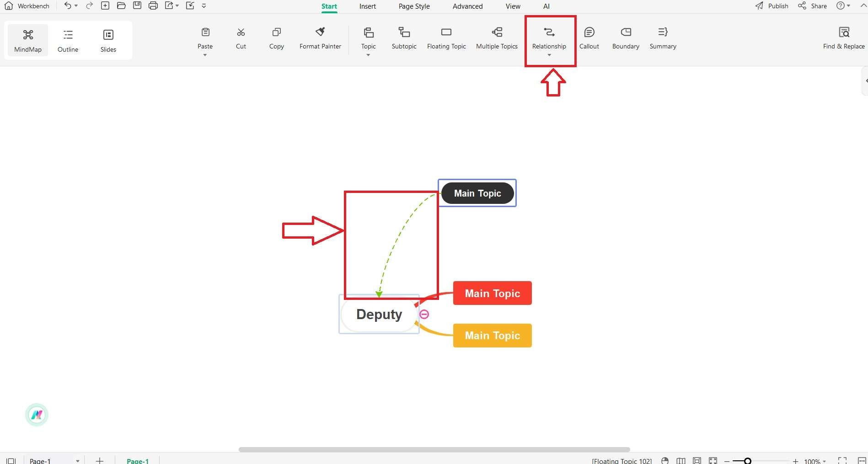Collapse Deputy branches with minus circle
Viewport: 868px width, 464px height.
click(x=424, y=315)
